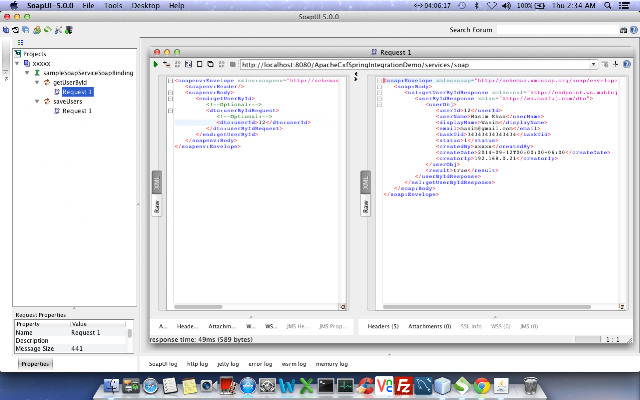Image resolution: width=640 pixels, height=400 pixels.
Task: Open the forum icon in main toolbar
Action: [37, 30]
